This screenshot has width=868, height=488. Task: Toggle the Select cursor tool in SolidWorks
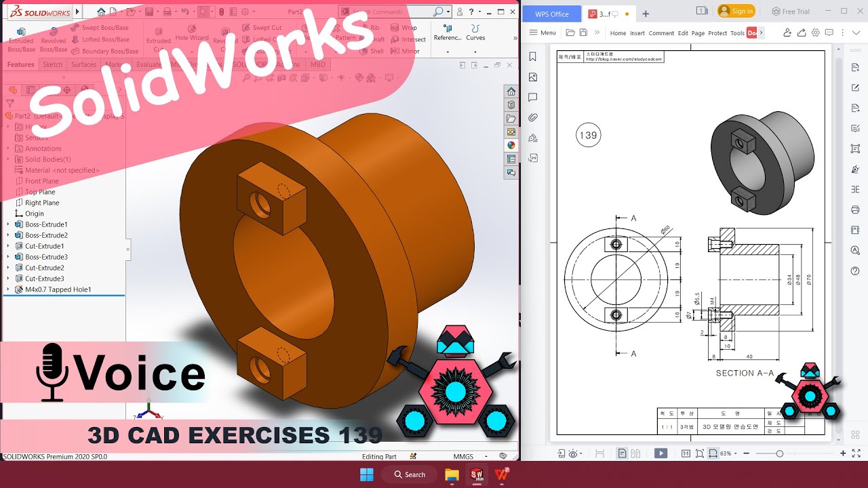coord(203,12)
